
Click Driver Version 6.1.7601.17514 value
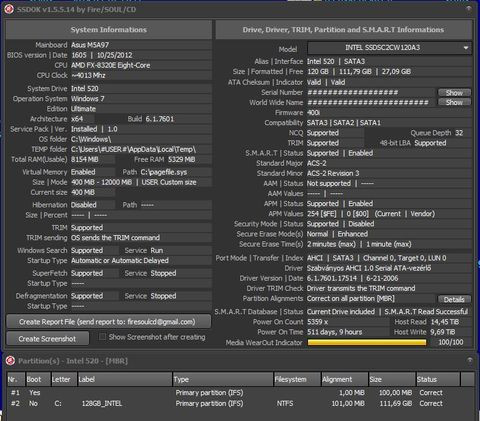(x=332, y=278)
